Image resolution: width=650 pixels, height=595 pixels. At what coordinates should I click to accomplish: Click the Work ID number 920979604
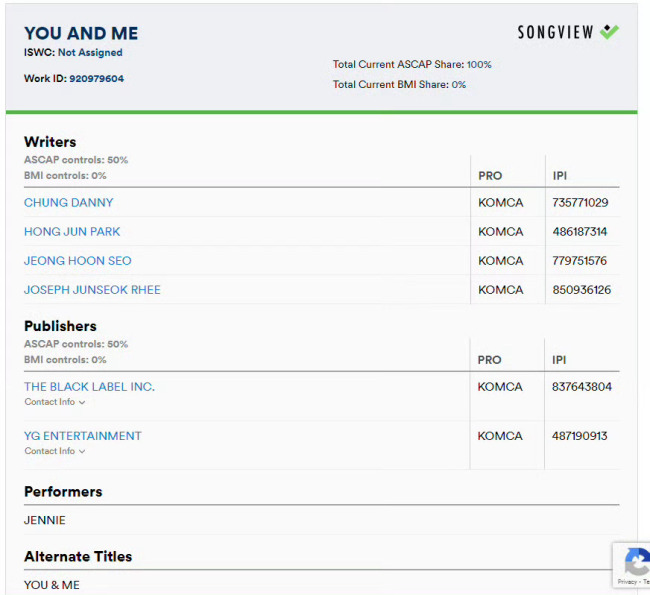pyautogui.click(x=96, y=78)
